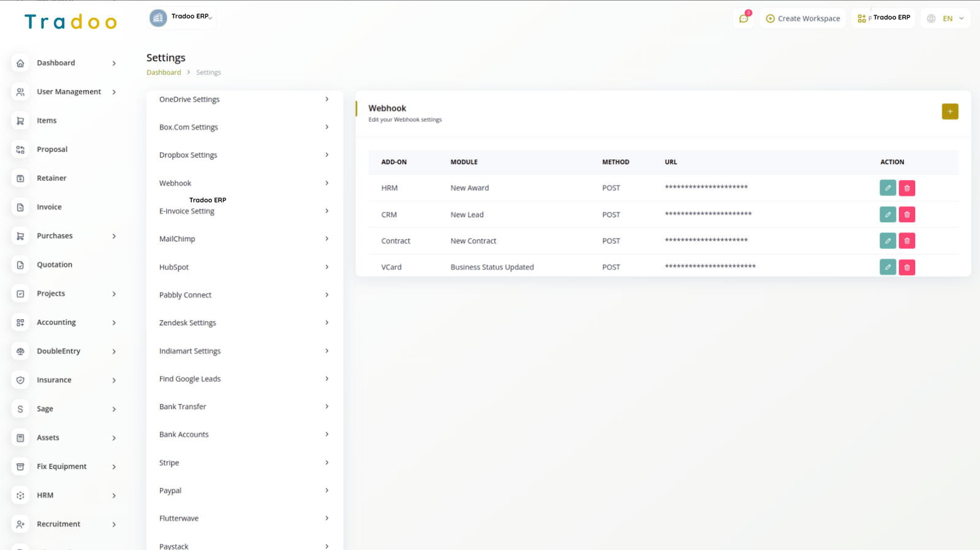Click the Tradoo logo
The width and height of the screenshot is (980, 550).
pyautogui.click(x=70, y=22)
